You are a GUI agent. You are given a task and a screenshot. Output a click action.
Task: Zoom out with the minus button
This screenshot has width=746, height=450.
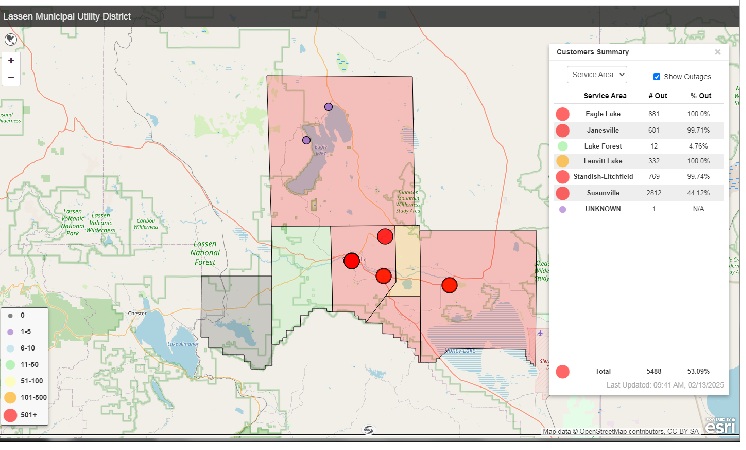click(x=11, y=77)
